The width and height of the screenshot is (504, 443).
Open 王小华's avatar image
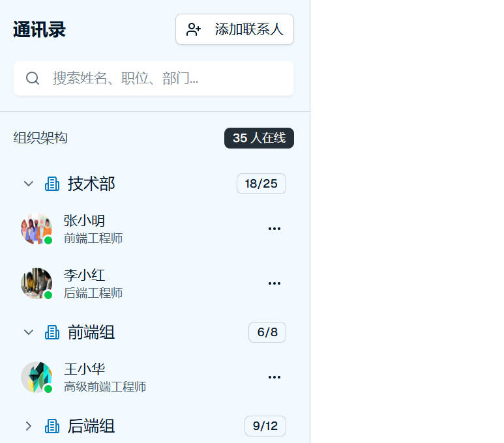[36, 377]
